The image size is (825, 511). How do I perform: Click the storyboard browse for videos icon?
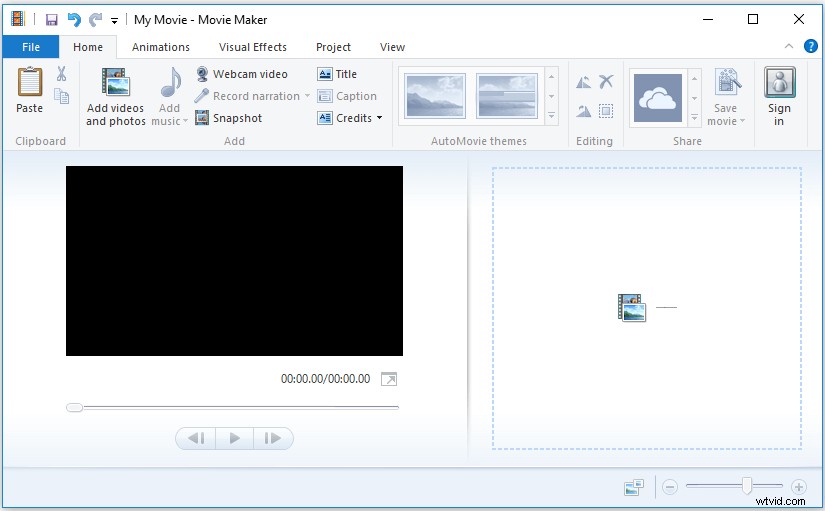click(631, 308)
